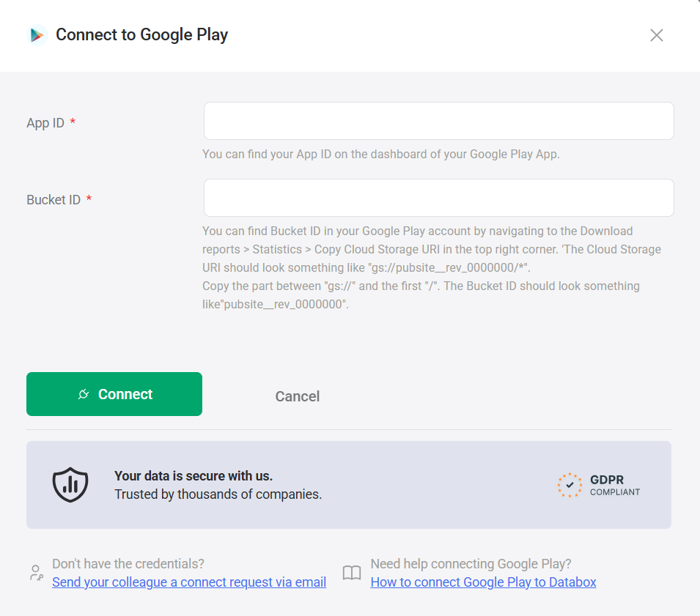Click the open book help icon
This screenshot has width=700, height=616.
[x=352, y=573]
